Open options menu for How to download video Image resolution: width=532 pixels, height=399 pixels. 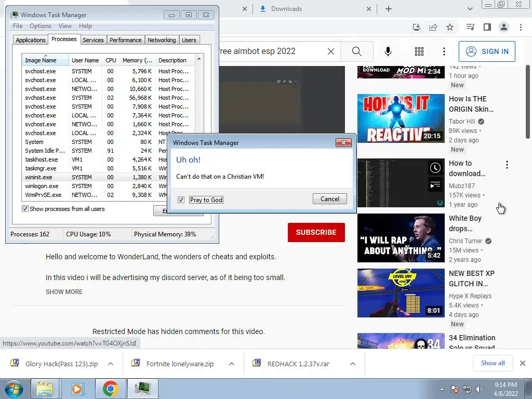[507, 165]
